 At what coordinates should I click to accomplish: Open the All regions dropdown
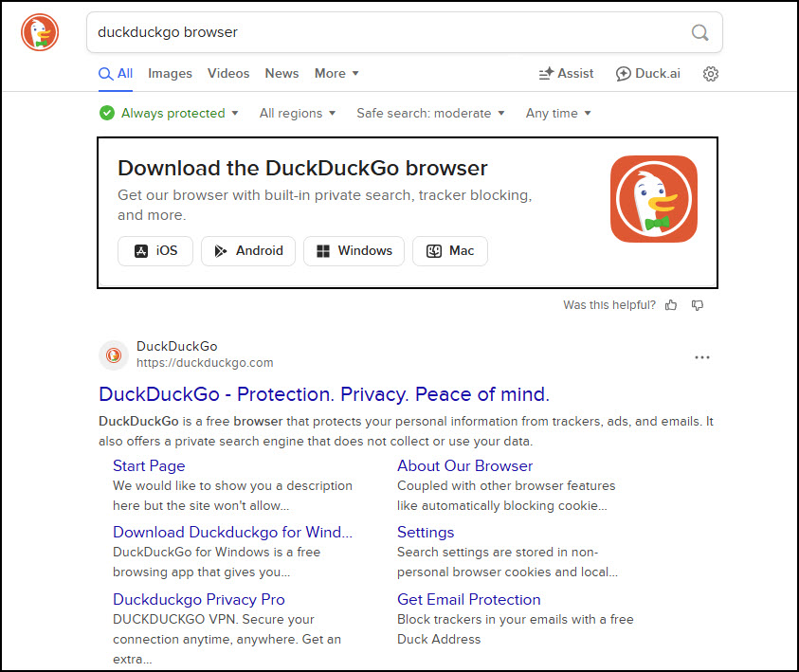pos(298,114)
